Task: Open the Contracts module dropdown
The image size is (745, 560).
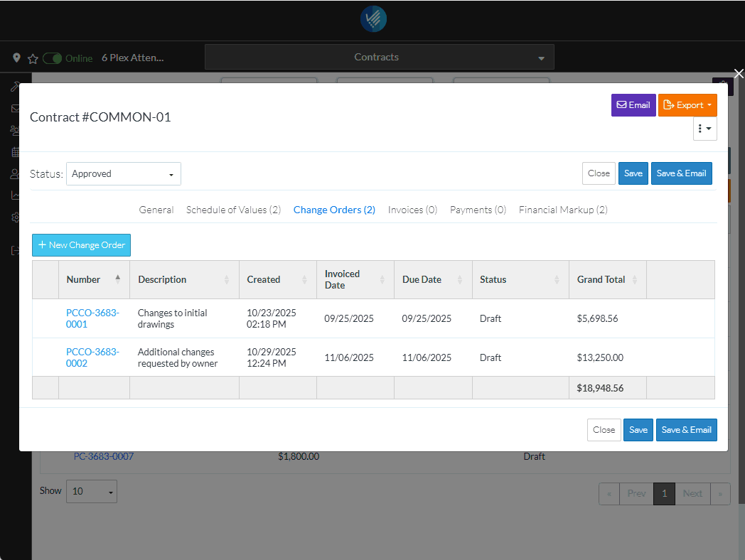Action: pyautogui.click(x=379, y=57)
